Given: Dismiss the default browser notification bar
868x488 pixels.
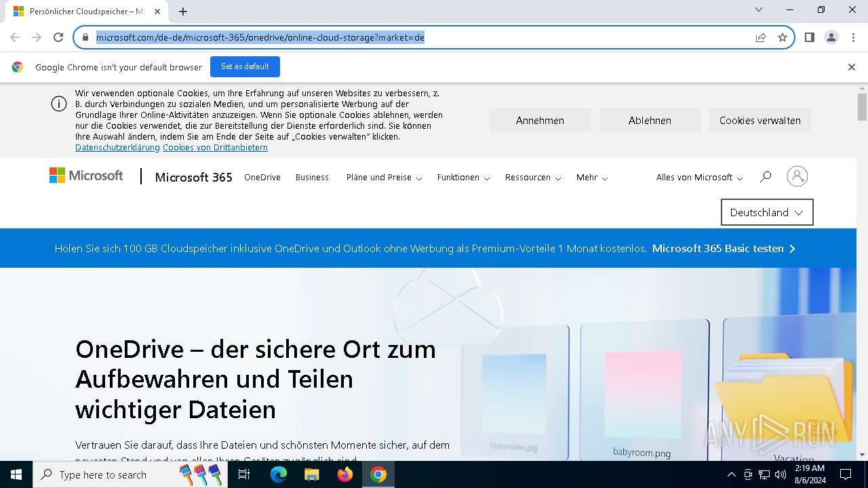Looking at the screenshot, I should point(852,67).
